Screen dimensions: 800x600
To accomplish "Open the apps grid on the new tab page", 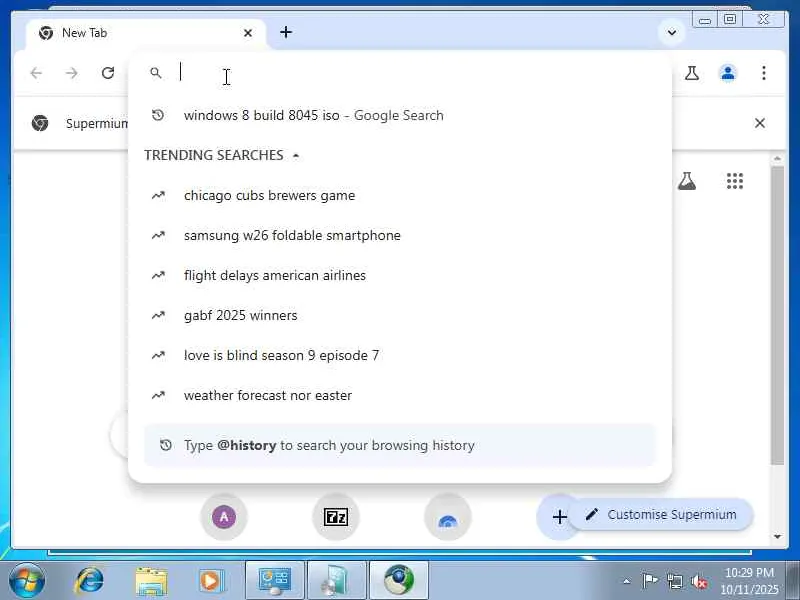I will click(x=735, y=181).
